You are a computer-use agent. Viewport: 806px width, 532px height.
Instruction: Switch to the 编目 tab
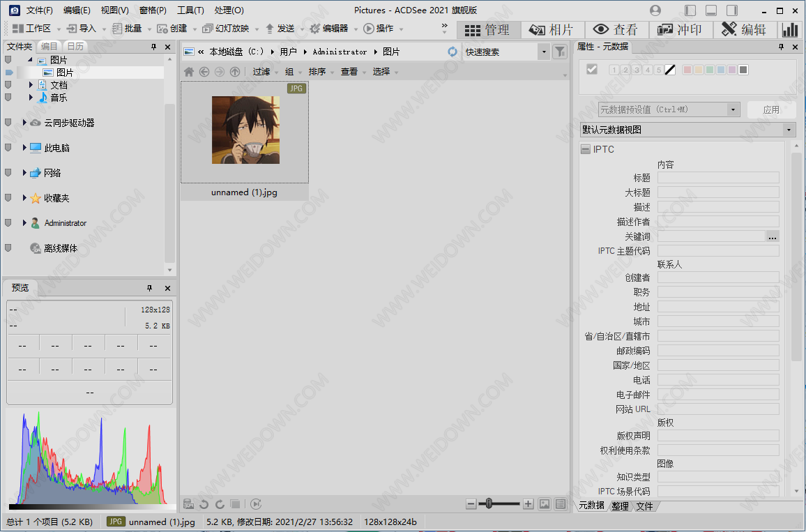[x=50, y=46]
